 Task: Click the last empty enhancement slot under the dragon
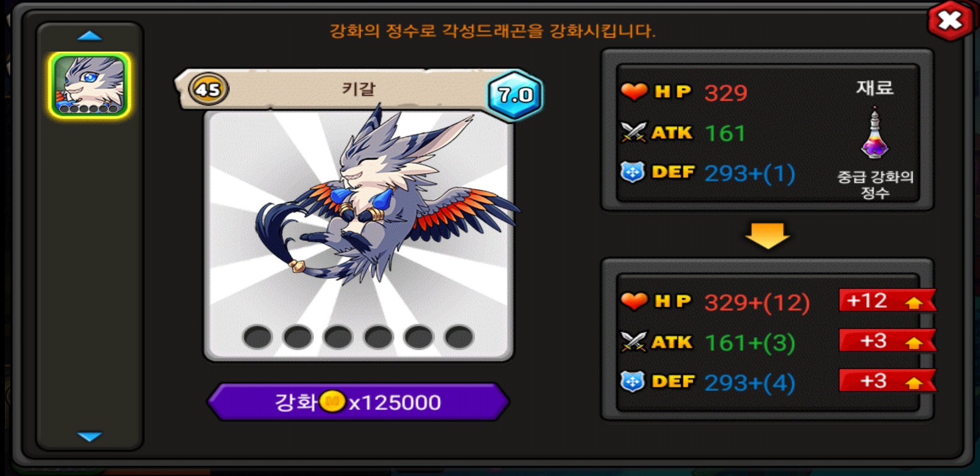tap(459, 337)
